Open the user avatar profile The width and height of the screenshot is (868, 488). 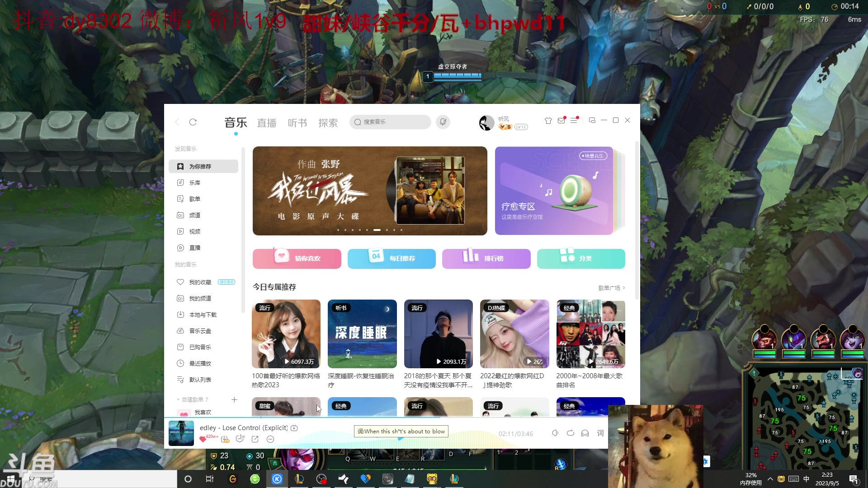point(486,122)
